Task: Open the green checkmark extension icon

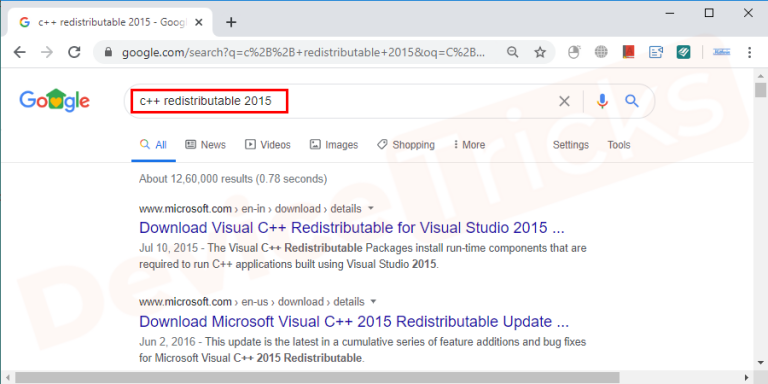Action: tap(683, 52)
